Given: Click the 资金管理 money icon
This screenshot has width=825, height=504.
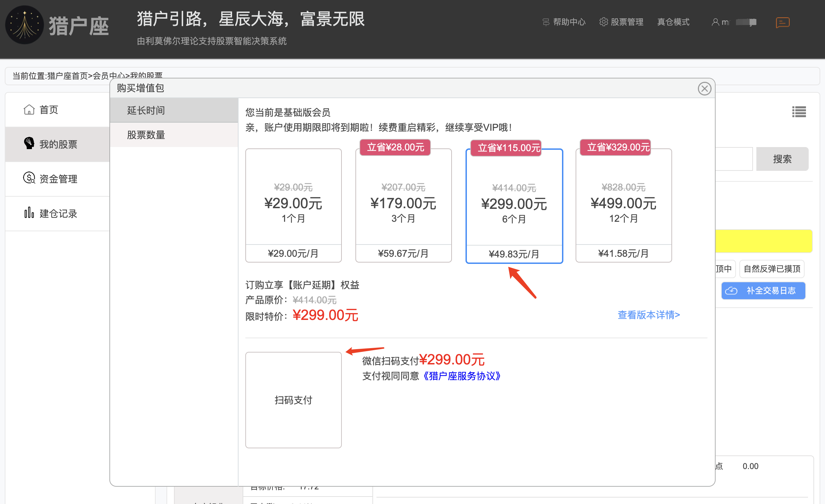Looking at the screenshot, I should point(29,178).
